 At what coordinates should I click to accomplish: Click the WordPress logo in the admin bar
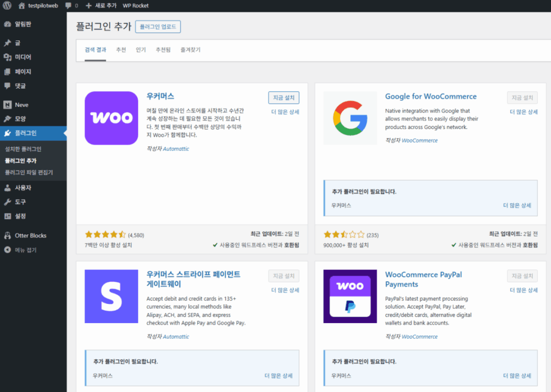coord(7,6)
